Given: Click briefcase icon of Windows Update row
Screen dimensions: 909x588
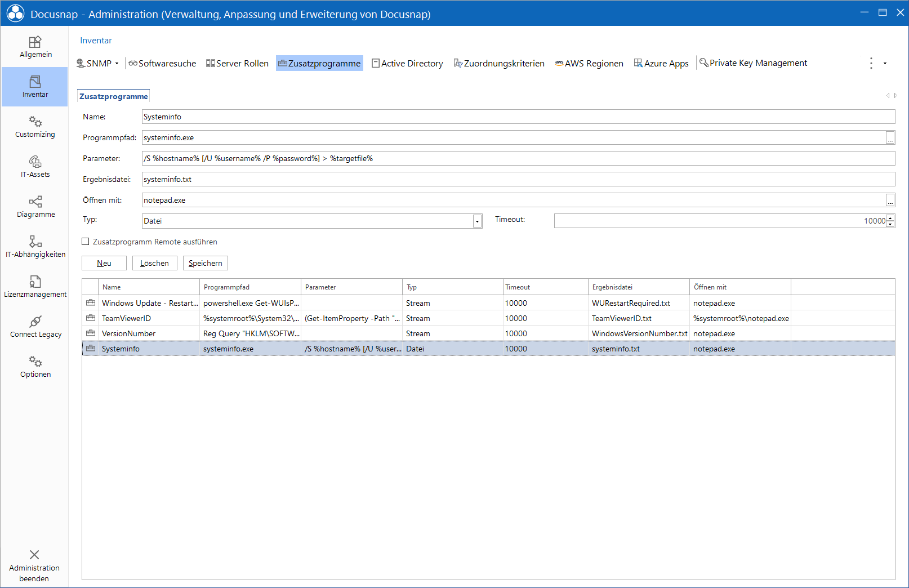Looking at the screenshot, I should 90,303.
